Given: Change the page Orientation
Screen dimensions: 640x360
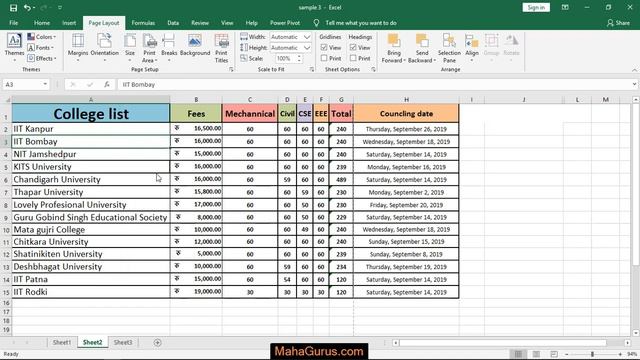Looking at the screenshot, I should [104, 47].
